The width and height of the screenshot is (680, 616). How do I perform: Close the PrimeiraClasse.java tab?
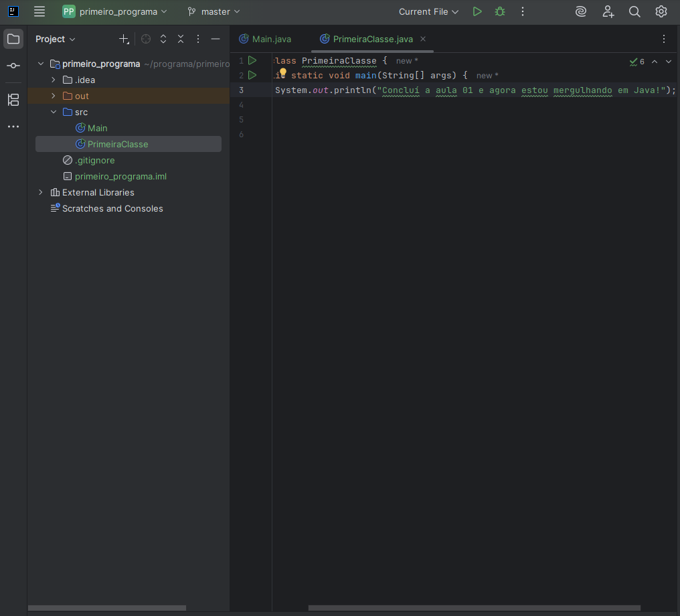pyautogui.click(x=423, y=39)
